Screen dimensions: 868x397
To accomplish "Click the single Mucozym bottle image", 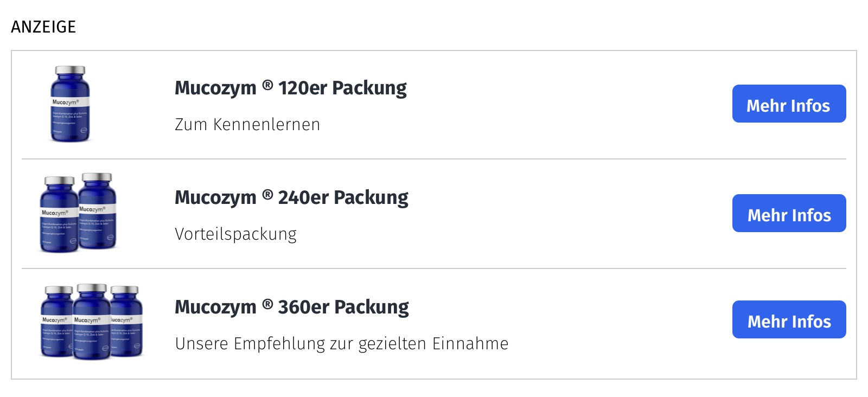I will [x=70, y=104].
